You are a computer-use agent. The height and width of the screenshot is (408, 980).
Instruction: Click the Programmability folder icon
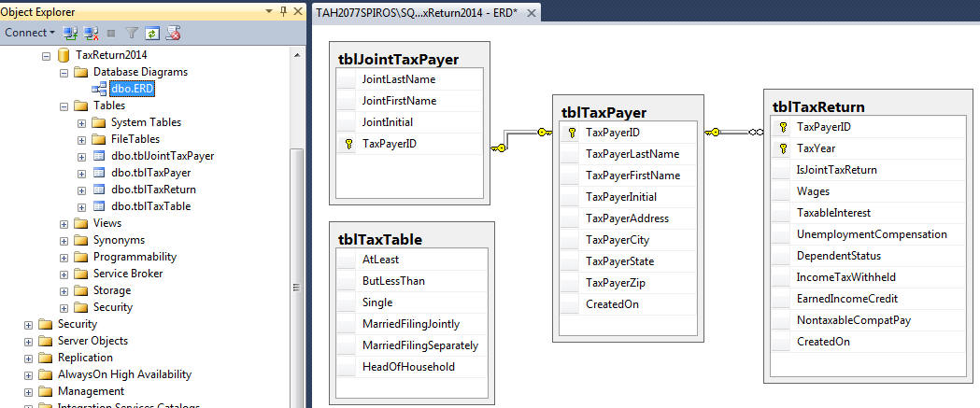pyautogui.click(x=80, y=257)
